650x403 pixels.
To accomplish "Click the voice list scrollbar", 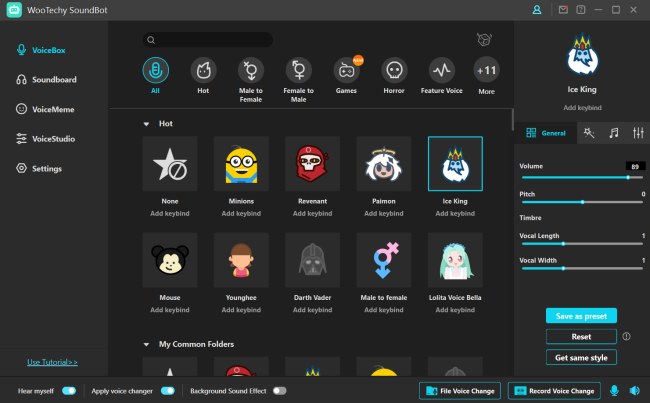I will point(512,120).
